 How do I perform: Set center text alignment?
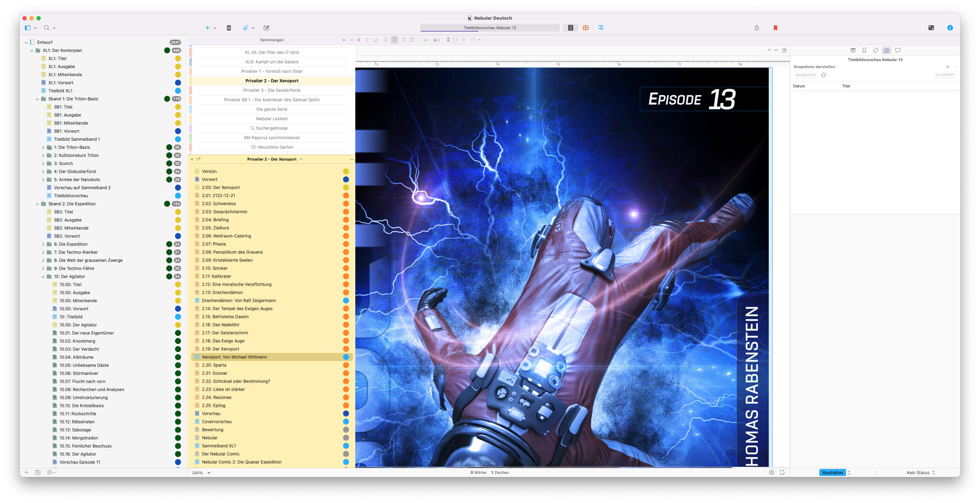395,40
